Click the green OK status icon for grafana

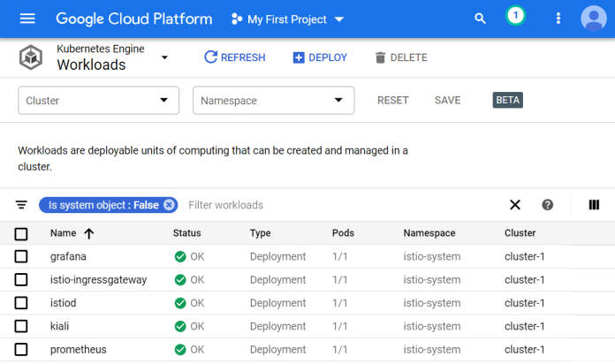(180, 256)
